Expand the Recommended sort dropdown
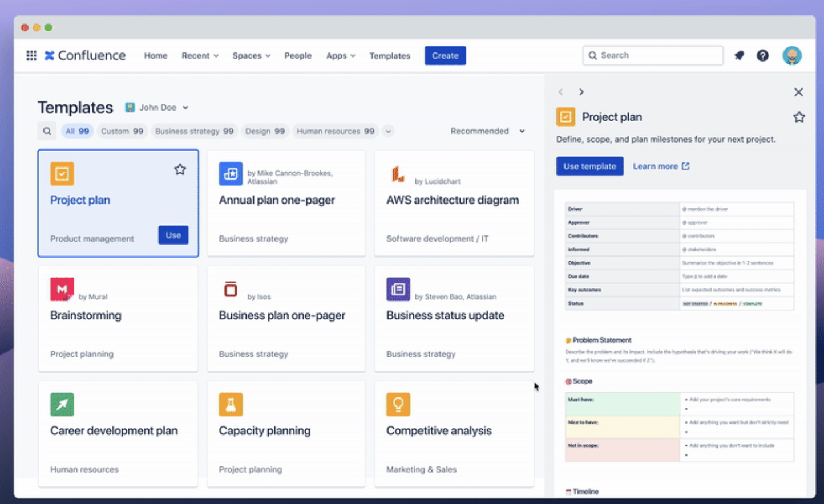 (x=487, y=131)
